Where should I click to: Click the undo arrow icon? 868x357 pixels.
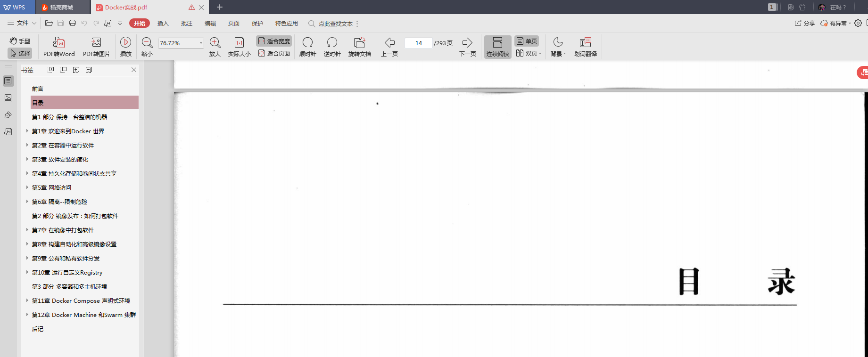(84, 23)
